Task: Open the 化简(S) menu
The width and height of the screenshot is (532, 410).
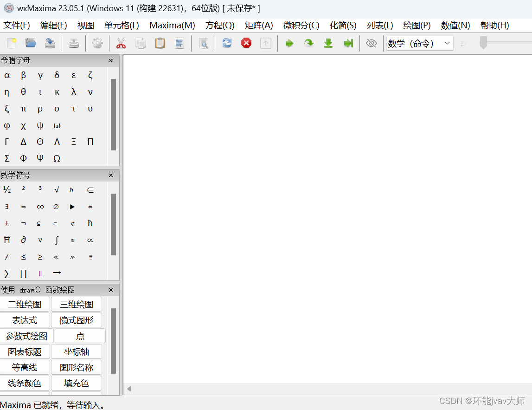Action: [x=343, y=26]
